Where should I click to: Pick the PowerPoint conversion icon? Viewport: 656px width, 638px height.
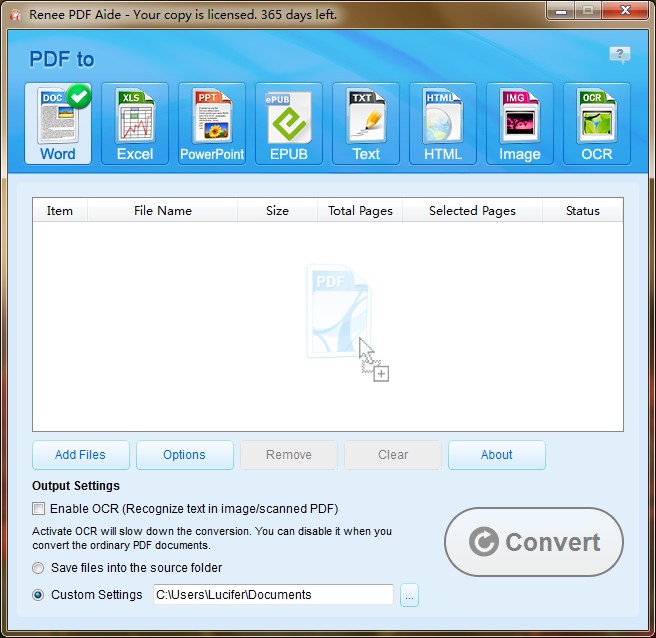coord(212,123)
